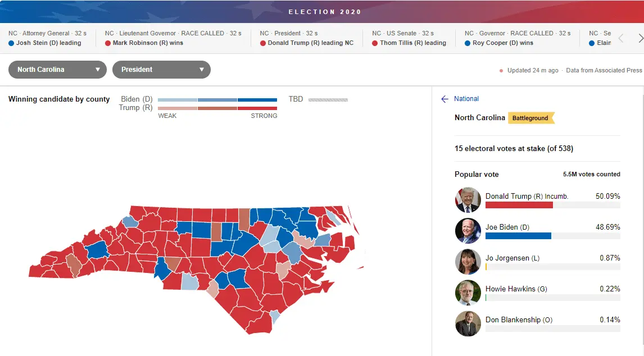The image size is (644, 356).
Task: Click the yellow Battleground tag
Action: 530,118
